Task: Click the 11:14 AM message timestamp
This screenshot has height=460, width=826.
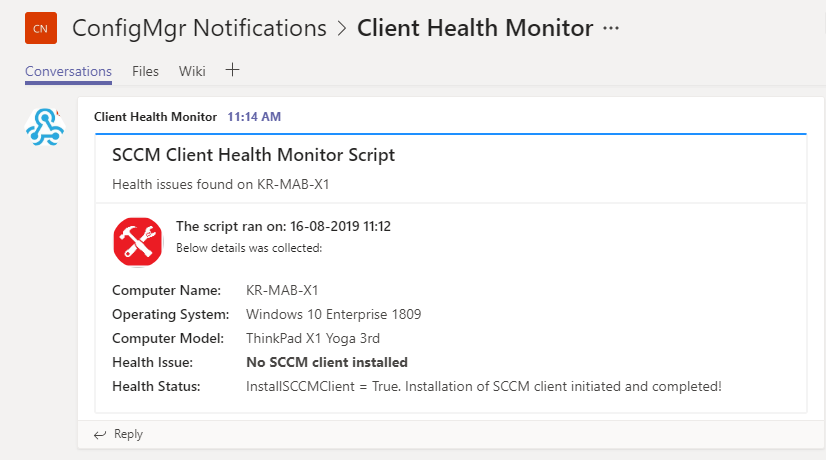Action: point(254,117)
